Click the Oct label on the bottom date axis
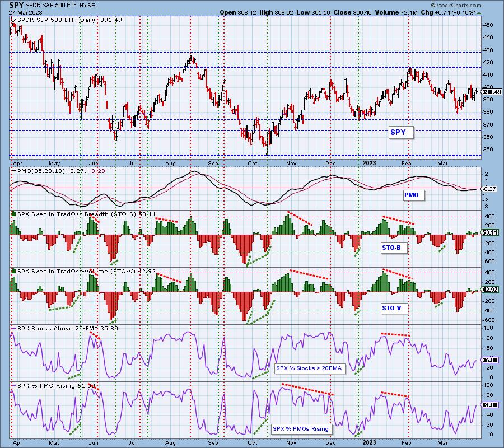Screen dimensions: 504x448 (253, 443)
